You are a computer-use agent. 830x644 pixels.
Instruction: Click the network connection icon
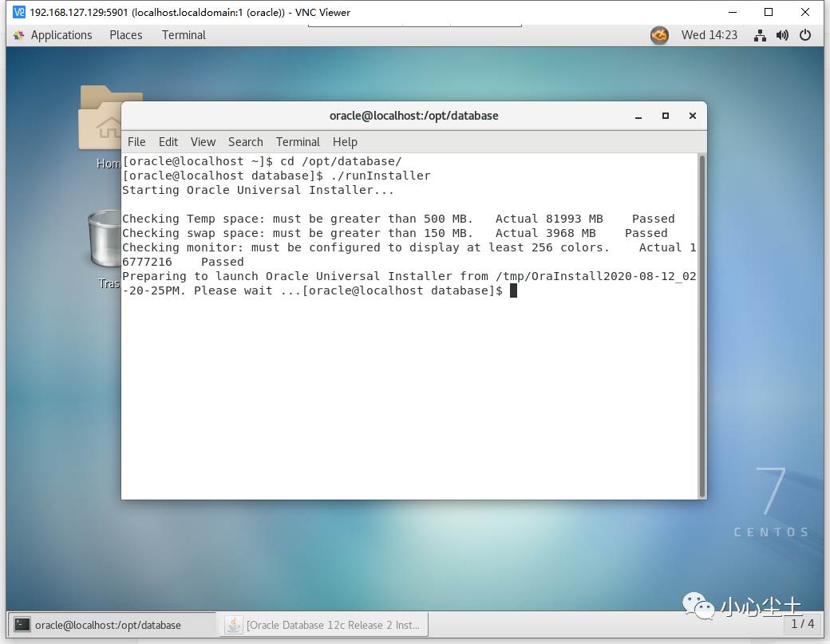click(760, 35)
